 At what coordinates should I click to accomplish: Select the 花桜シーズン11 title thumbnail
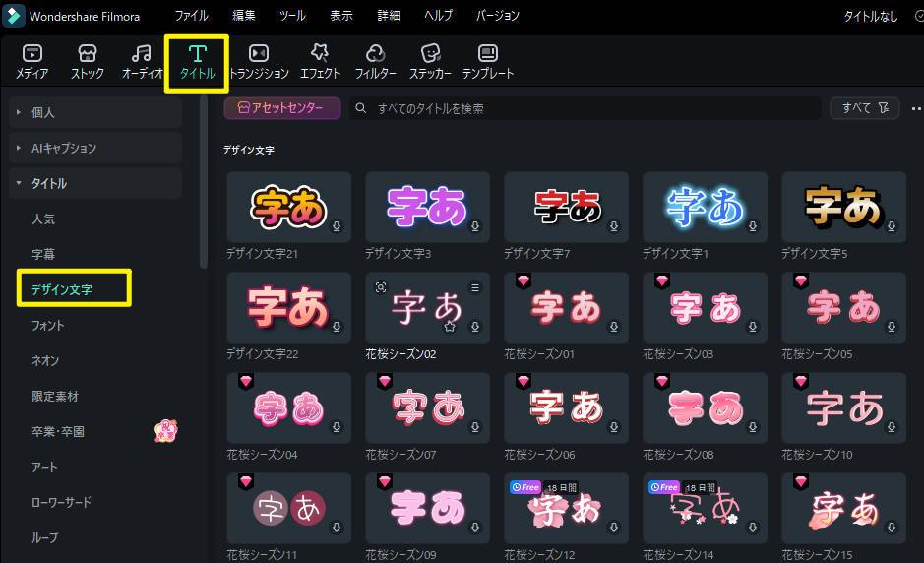[288, 508]
